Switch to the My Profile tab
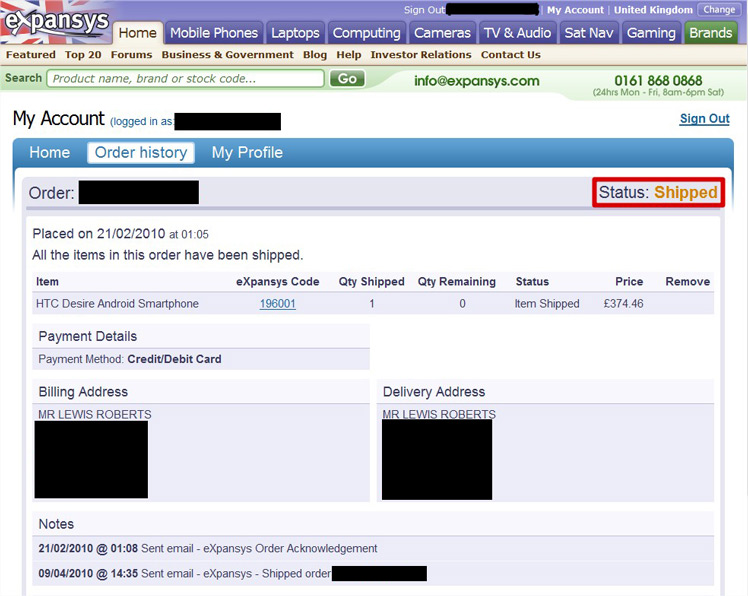The height and width of the screenshot is (596, 748). tap(247, 153)
